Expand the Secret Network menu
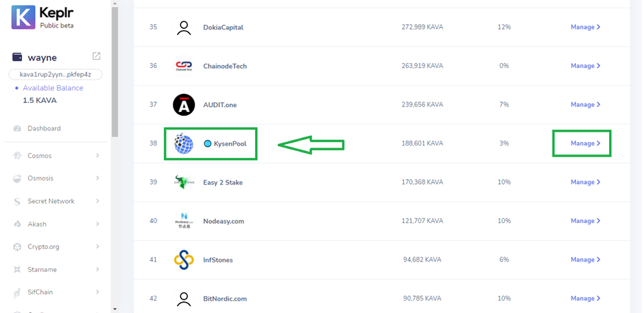Image resolution: width=644 pixels, height=313 pixels. click(x=97, y=201)
